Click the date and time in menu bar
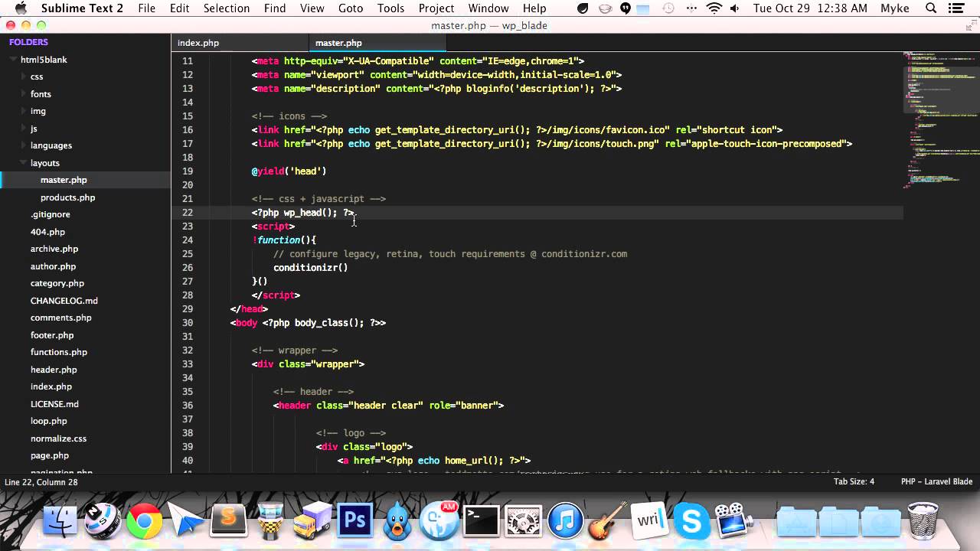The width and height of the screenshot is (980, 551). [x=810, y=8]
